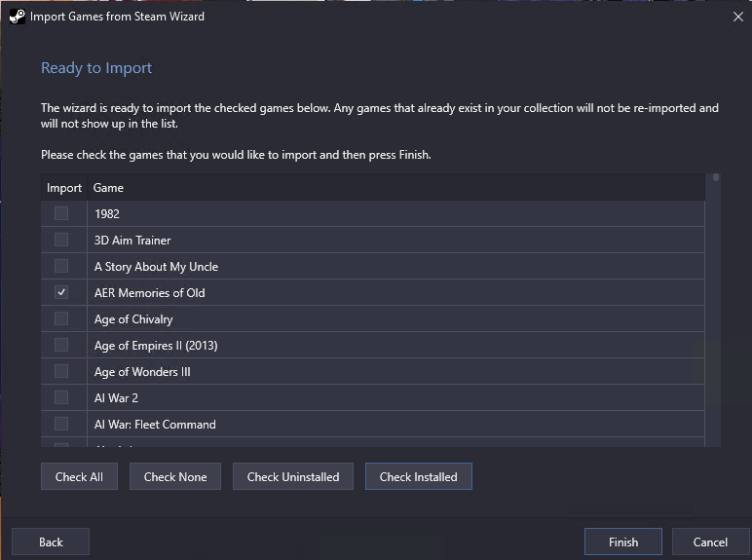Image resolution: width=752 pixels, height=560 pixels.
Task: Uncheck AER Memories of Old
Action: coord(61,292)
